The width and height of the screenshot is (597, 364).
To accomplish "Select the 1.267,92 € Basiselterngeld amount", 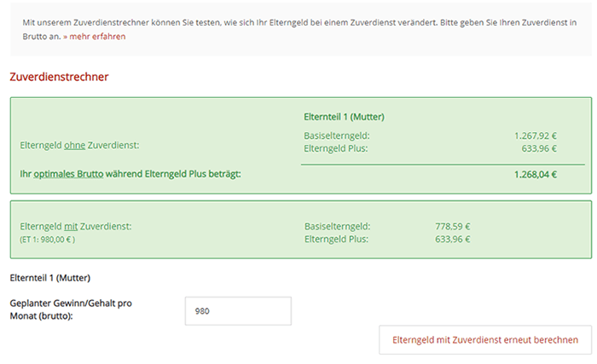I will [x=535, y=135].
